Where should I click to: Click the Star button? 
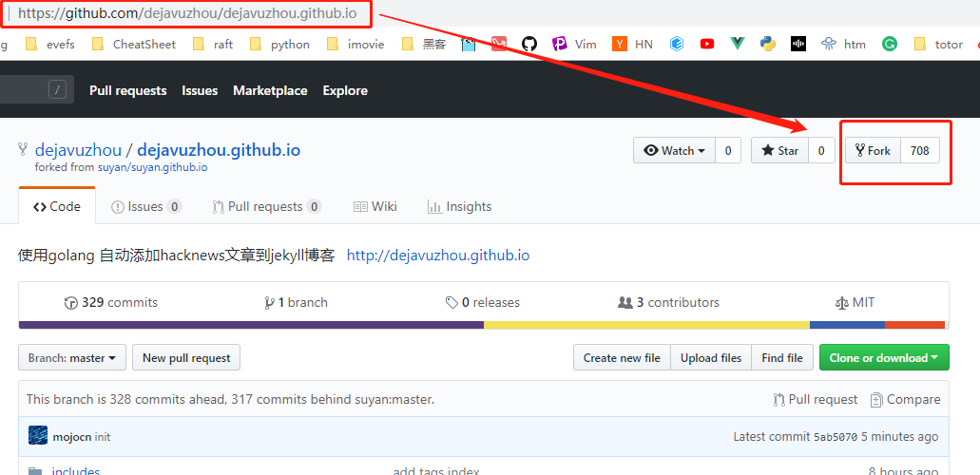[x=779, y=151]
